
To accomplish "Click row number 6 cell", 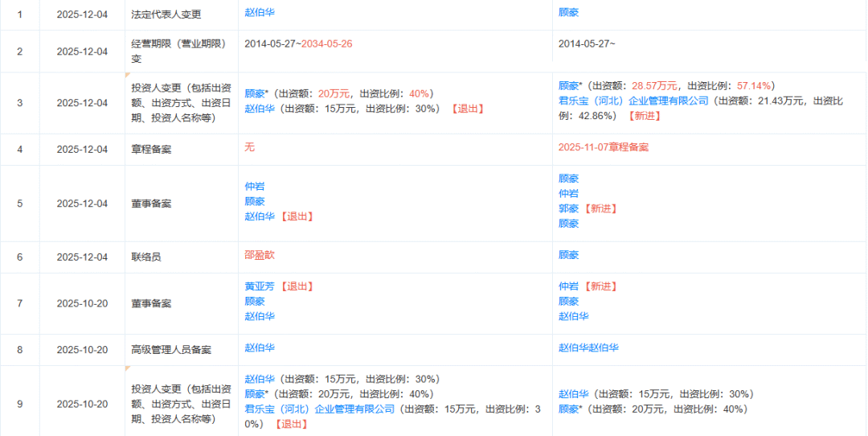I will tap(19, 257).
